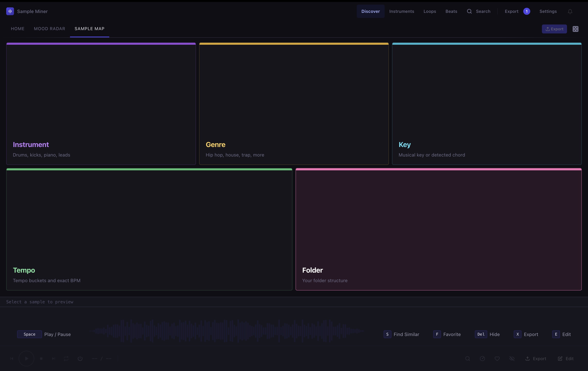Click the F Favorite shortcut hint

click(447, 334)
